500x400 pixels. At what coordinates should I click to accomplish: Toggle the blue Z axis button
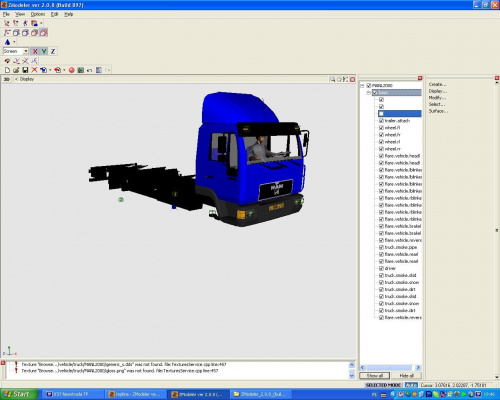pos(53,51)
